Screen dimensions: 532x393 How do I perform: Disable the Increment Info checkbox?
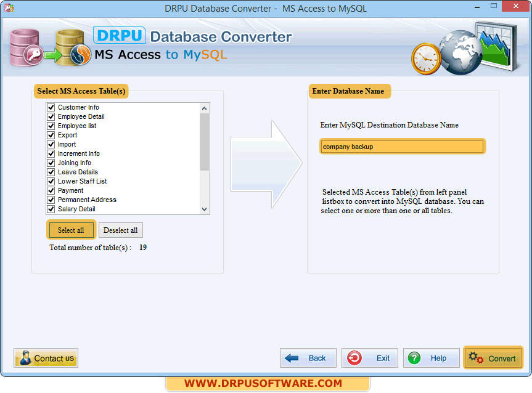pos(51,153)
